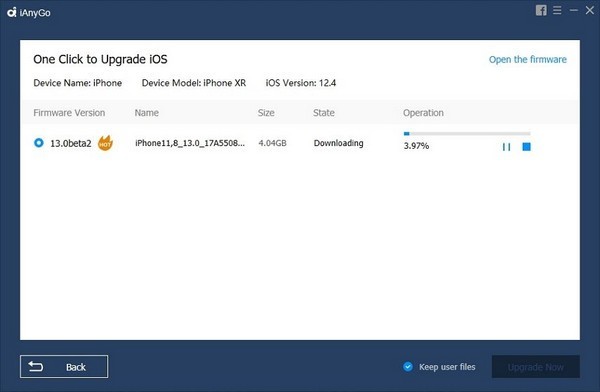This screenshot has width=600, height=392.
Task: Click the 13.0beta2 version label
Action: pos(71,144)
